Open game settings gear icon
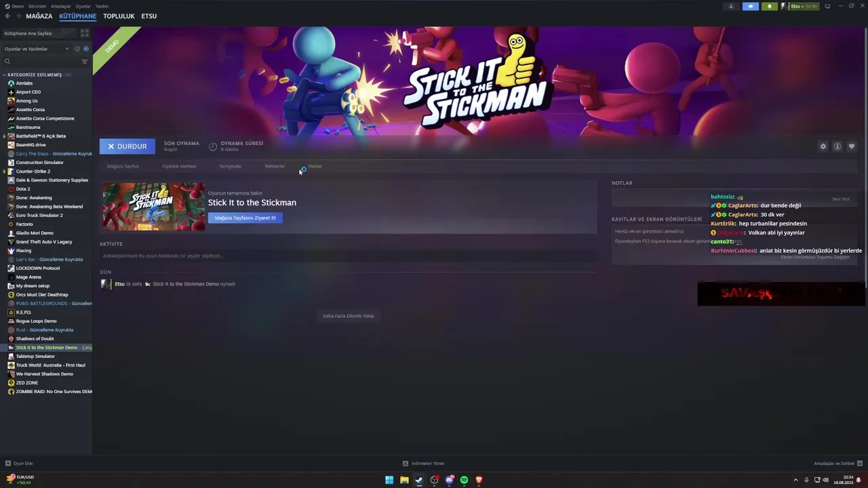868x488 pixels. coord(823,146)
